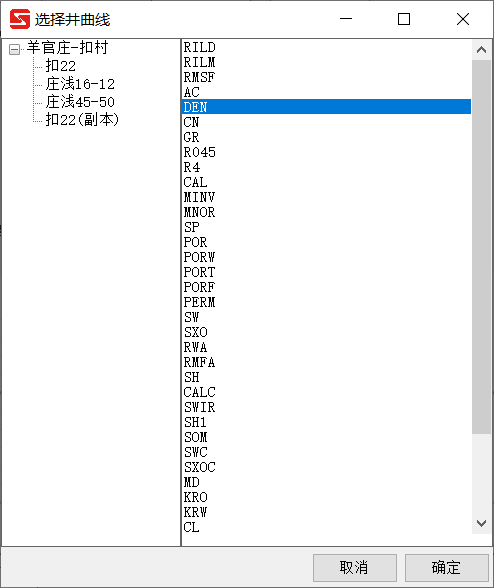Click the scrollbar down arrow

481,523
